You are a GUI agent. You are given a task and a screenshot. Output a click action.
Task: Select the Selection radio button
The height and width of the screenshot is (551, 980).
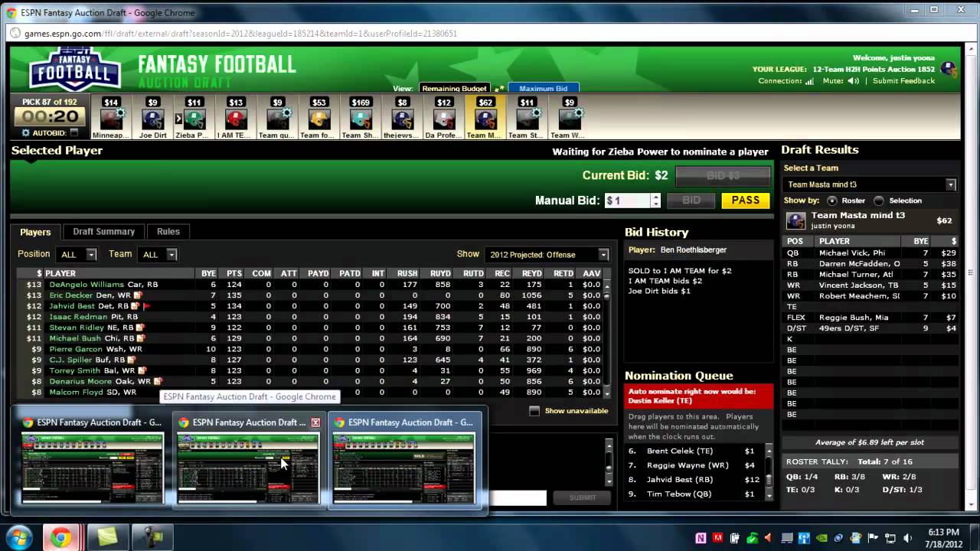[x=879, y=201]
